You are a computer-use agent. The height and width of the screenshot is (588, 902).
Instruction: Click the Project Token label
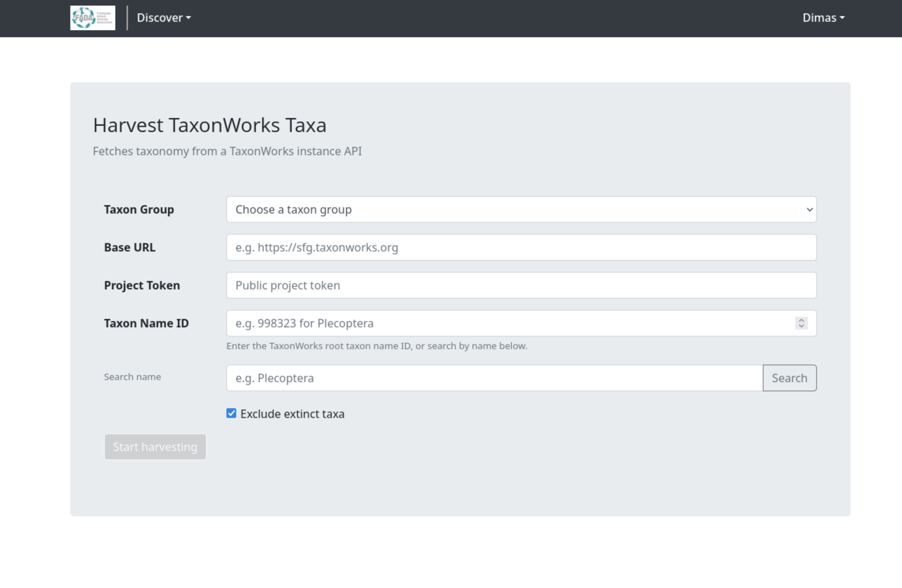pos(142,285)
